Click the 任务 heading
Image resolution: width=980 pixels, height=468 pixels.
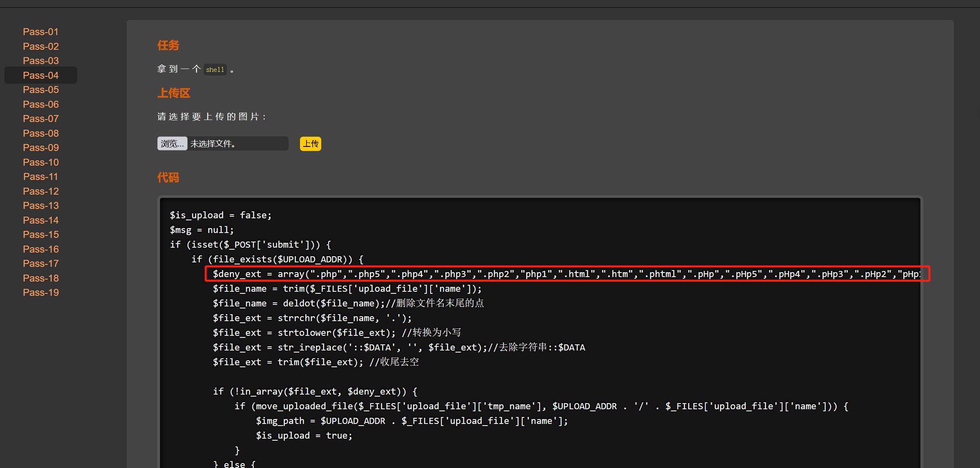pyautogui.click(x=168, y=45)
